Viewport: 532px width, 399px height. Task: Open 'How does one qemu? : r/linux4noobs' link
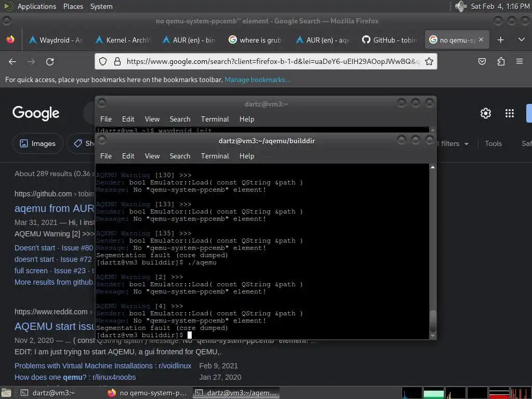pos(75,377)
